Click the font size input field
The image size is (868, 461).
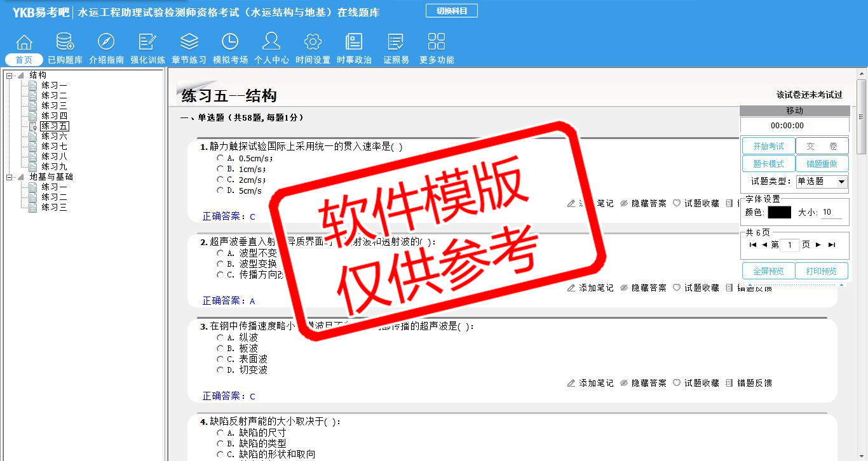(831, 213)
